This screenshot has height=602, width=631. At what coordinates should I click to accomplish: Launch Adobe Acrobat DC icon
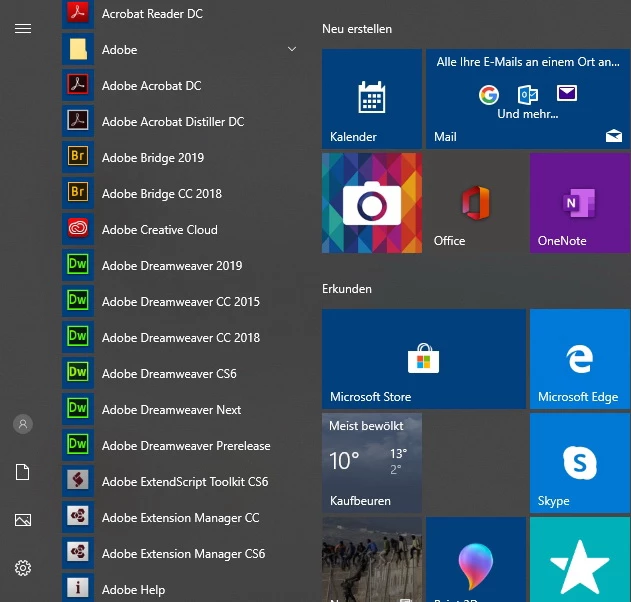78,85
